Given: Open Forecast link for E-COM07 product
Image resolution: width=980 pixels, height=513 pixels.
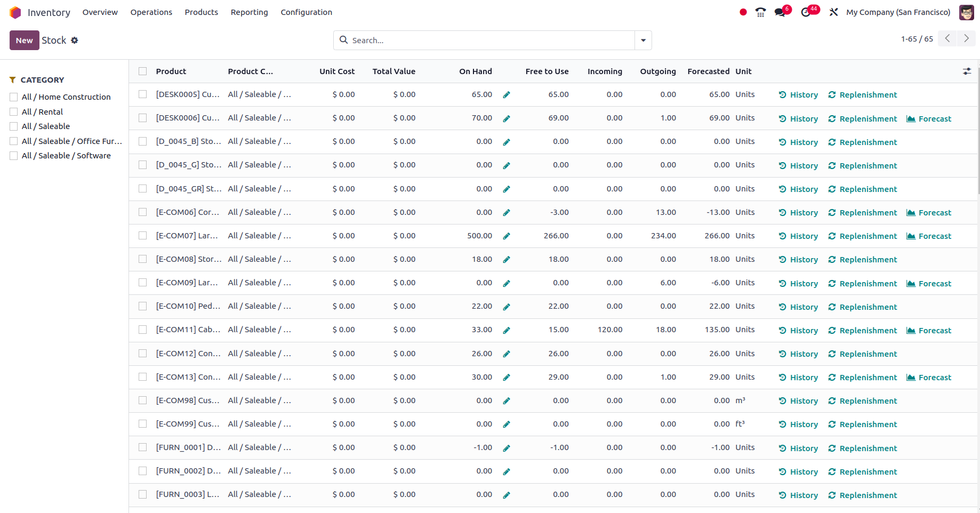Looking at the screenshot, I should click(929, 236).
